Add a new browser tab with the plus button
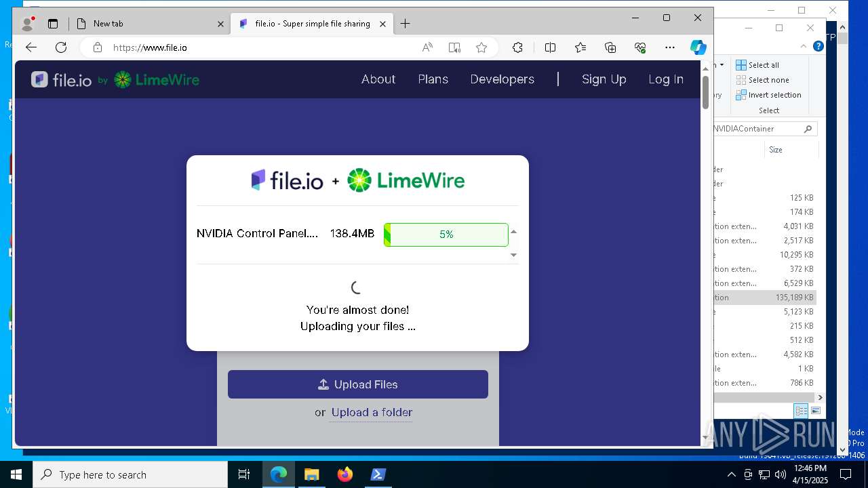The image size is (868, 488). pos(405,24)
